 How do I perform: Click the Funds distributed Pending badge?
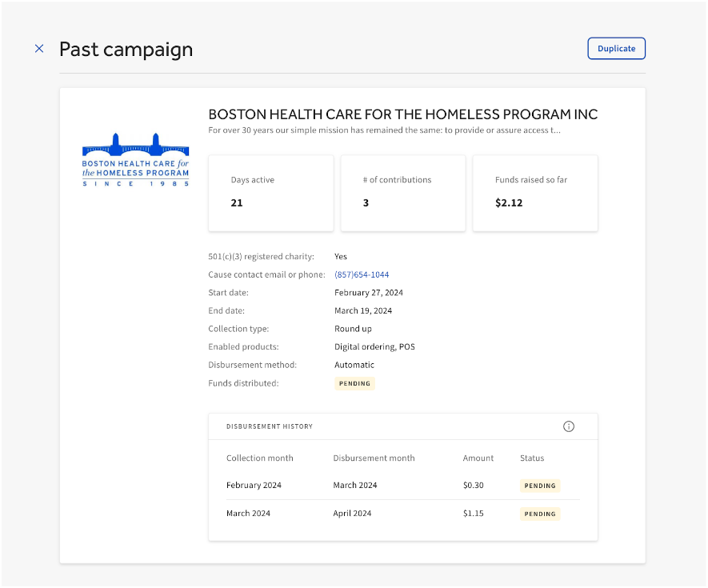[354, 384]
